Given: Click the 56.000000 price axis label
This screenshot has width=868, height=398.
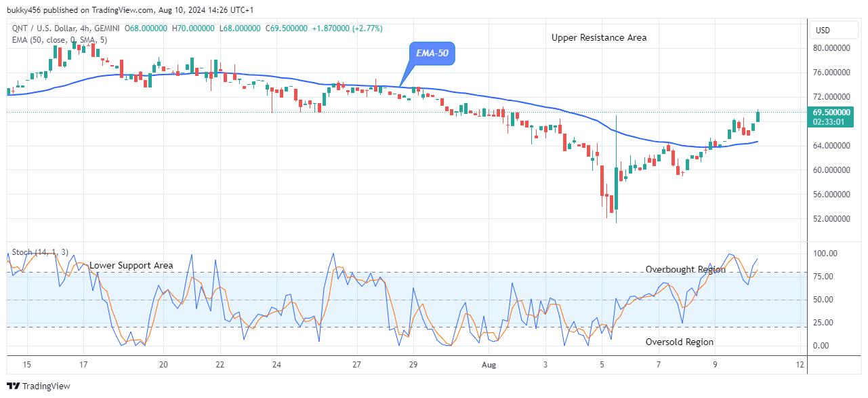Looking at the screenshot, I should click(x=833, y=195).
